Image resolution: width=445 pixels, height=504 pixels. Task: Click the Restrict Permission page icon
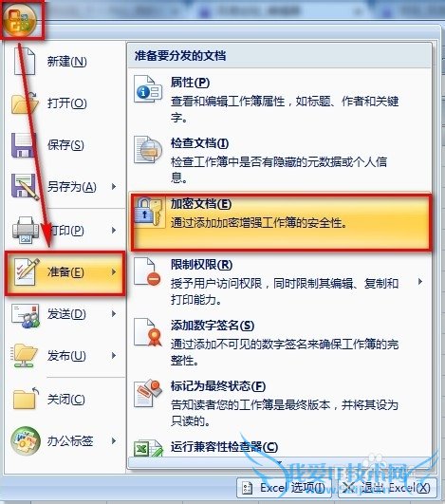147,271
